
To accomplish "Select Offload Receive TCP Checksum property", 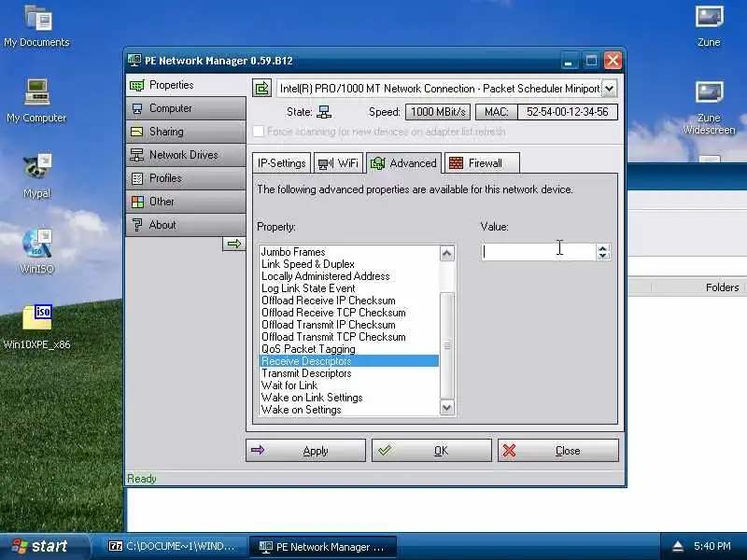I will click(x=348, y=313).
